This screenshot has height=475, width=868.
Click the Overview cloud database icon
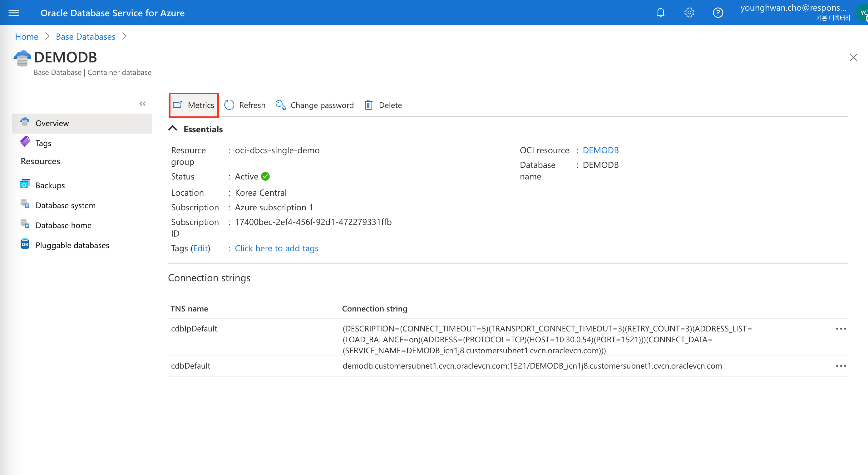(x=25, y=122)
